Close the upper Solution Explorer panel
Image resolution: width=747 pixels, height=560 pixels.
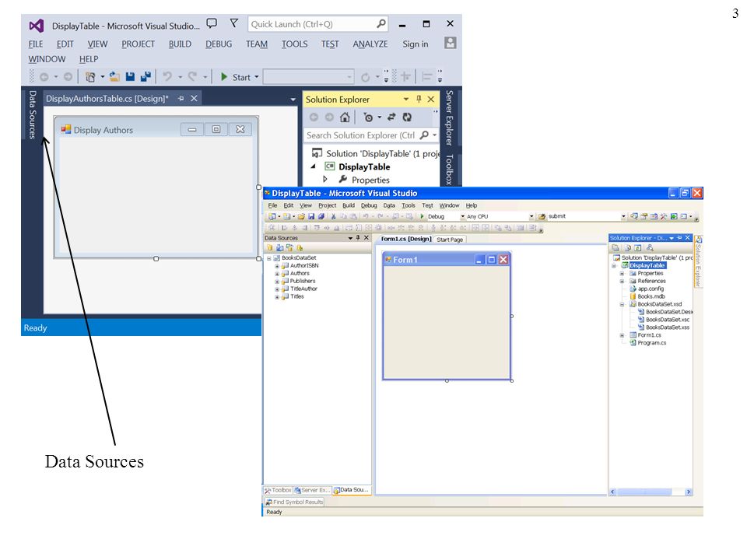(430, 99)
